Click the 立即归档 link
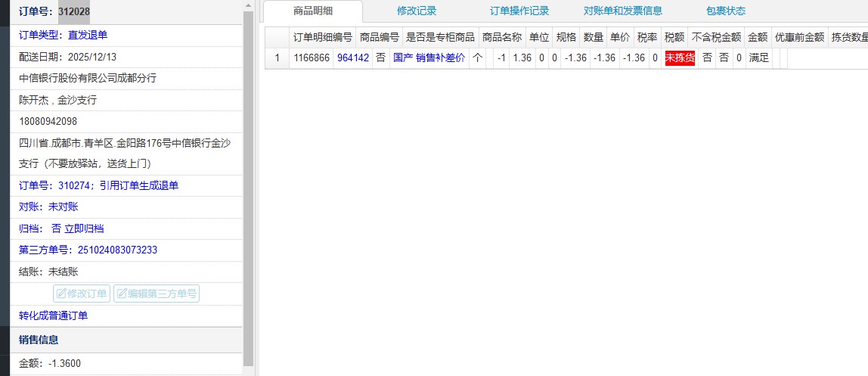Image resolution: width=868 pixels, height=376 pixels. [x=84, y=228]
